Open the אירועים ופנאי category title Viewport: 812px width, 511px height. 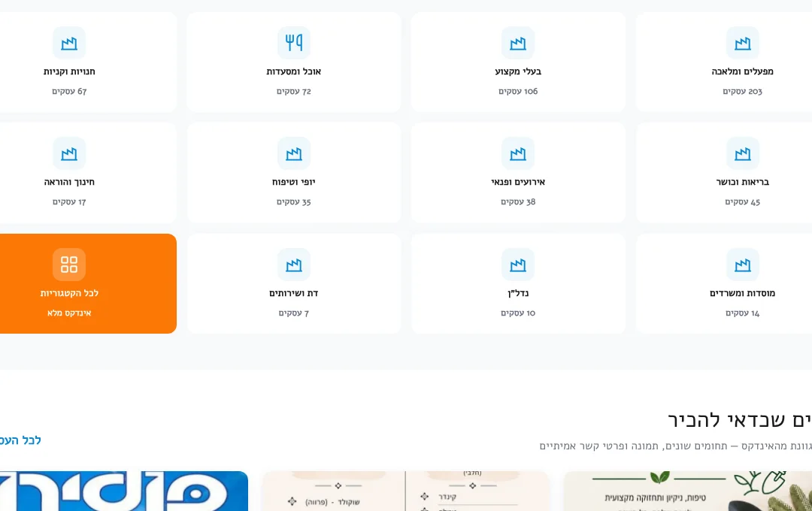(518, 183)
